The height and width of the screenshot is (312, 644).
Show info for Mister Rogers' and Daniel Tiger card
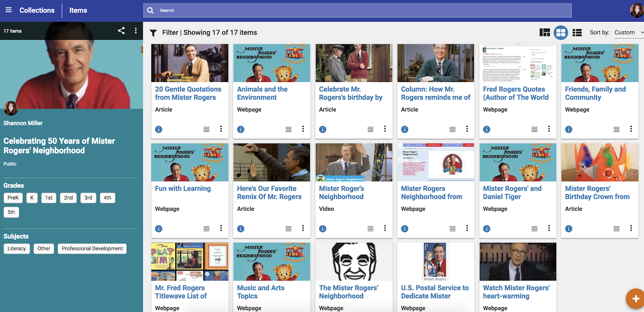(487, 229)
